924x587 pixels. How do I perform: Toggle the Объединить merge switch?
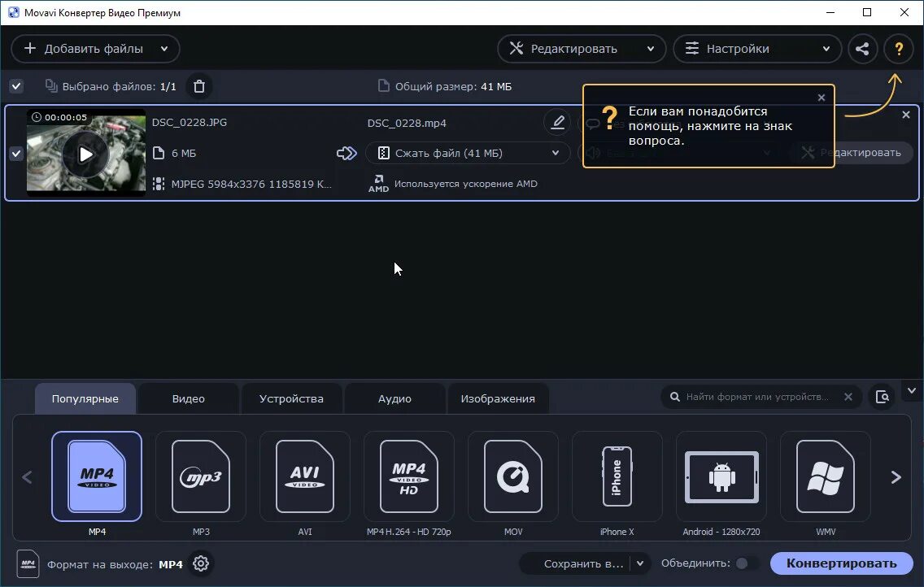point(745,563)
